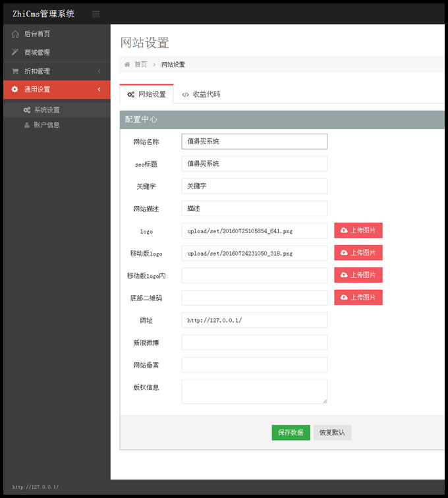Focus the 网站备案 input field

point(254,365)
